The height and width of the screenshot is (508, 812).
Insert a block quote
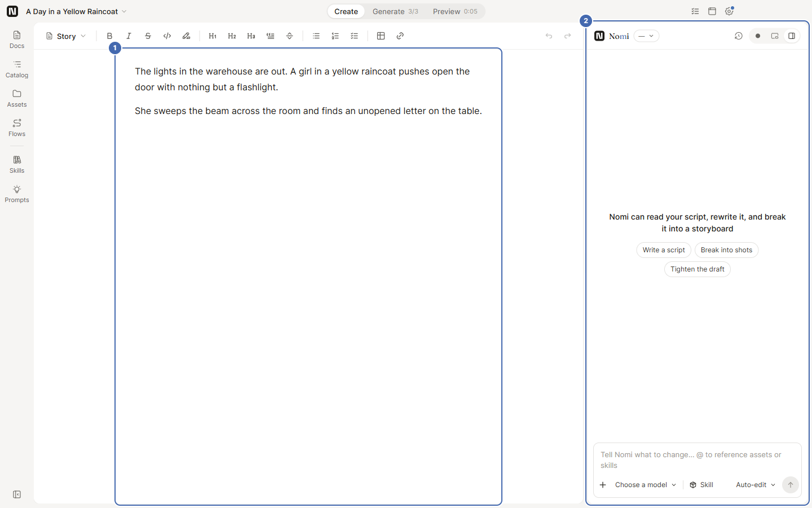(270, 36)
